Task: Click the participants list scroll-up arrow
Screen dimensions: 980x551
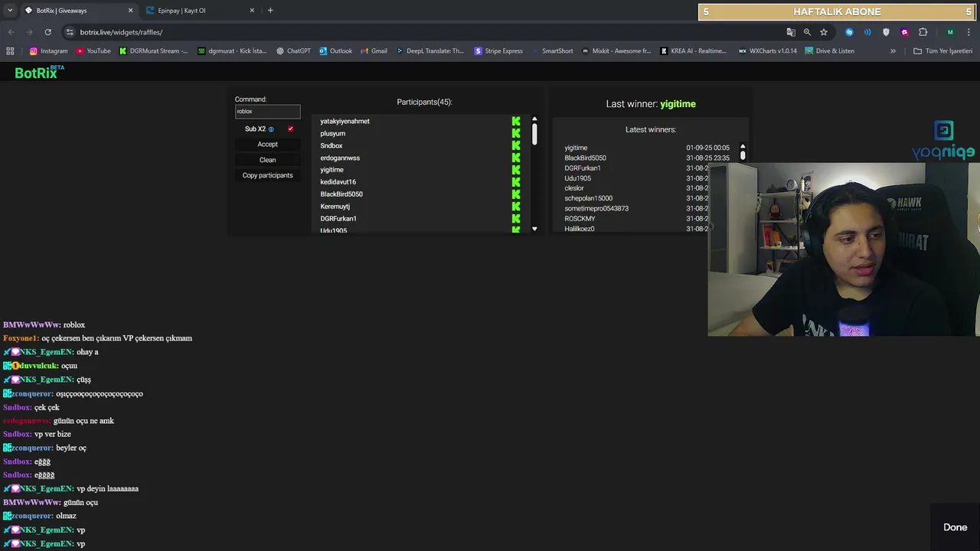Action: tap(534, 119)
